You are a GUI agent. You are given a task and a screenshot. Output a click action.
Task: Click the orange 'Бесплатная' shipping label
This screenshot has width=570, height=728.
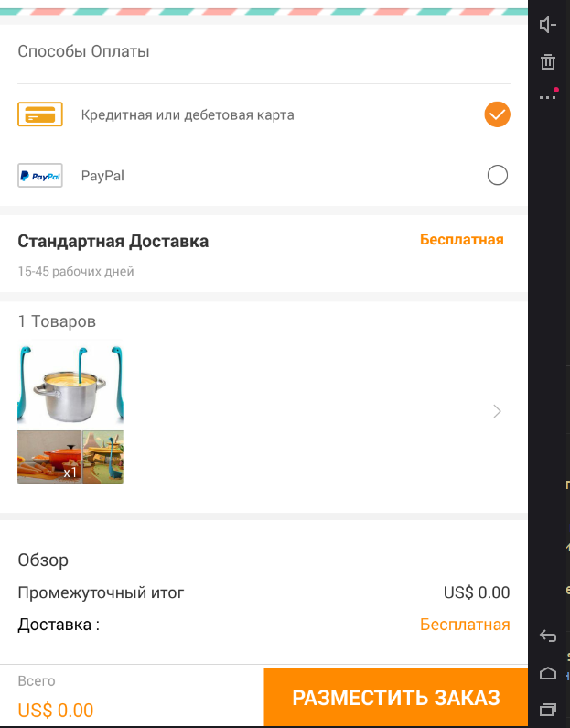tap(461, 240)
